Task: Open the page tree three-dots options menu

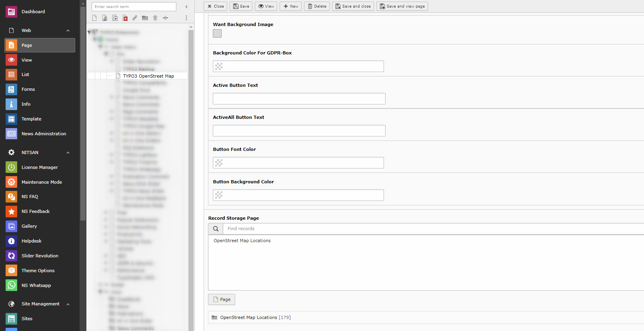Action: (x=186, y=18)
